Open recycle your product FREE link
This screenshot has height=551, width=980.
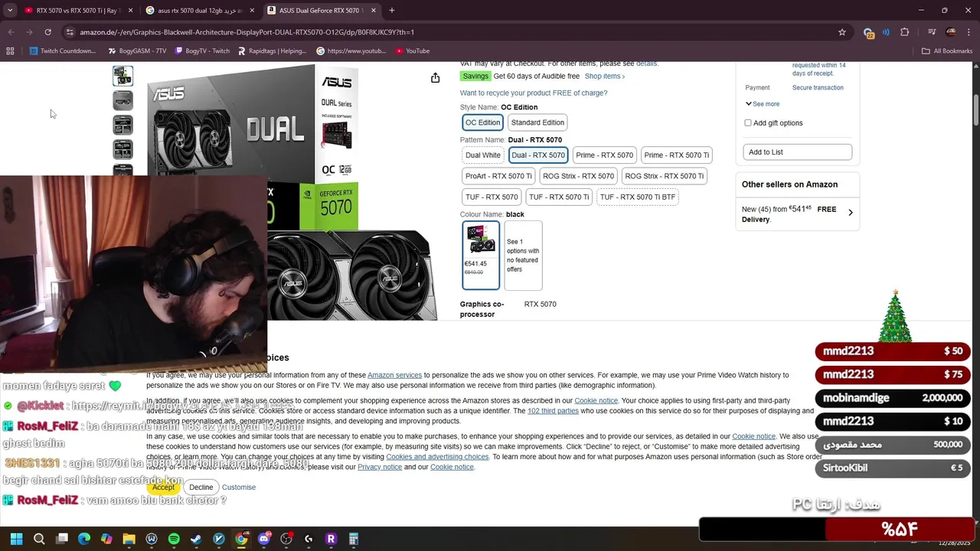pyautogui.click(x=534, y=93)
